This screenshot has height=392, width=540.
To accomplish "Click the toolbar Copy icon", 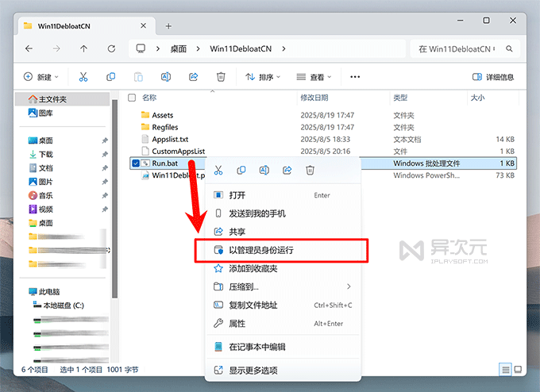I will [110, 77].
